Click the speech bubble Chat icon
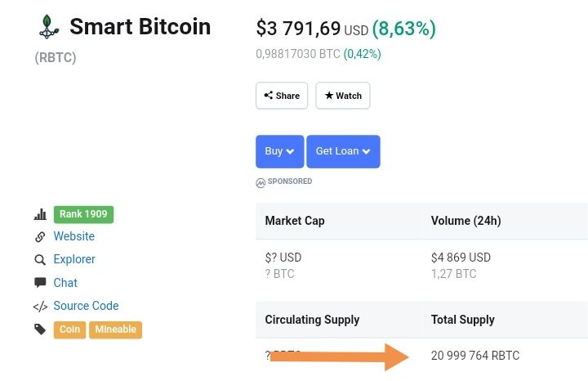This screenshot has height=381, width=588. tap(40, 283)
